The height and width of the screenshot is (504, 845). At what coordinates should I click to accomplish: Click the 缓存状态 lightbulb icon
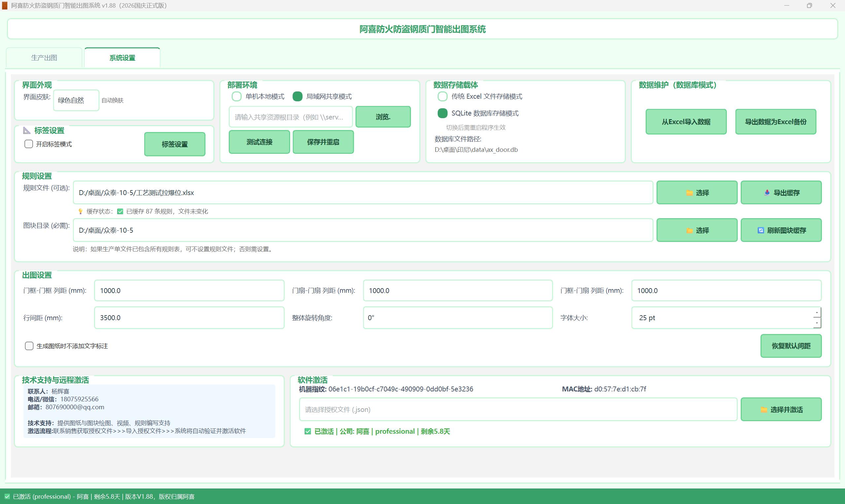pyautogui.click(x=81, y=211)
